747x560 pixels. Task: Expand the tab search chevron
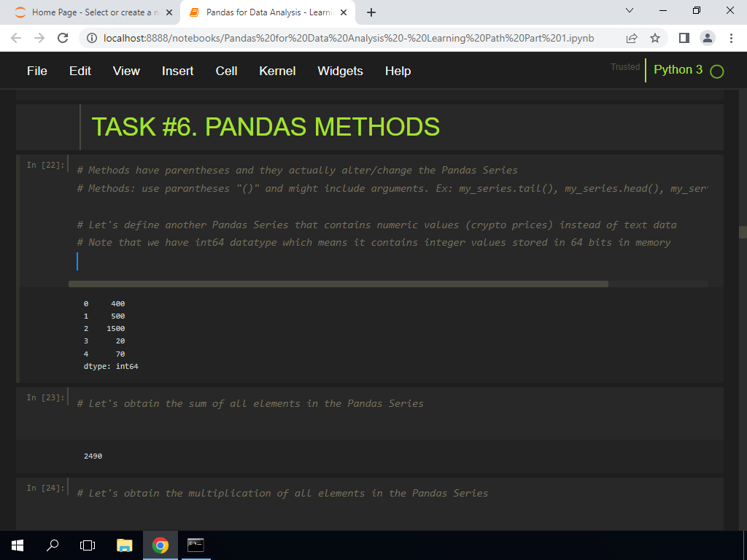click(630, 10)
